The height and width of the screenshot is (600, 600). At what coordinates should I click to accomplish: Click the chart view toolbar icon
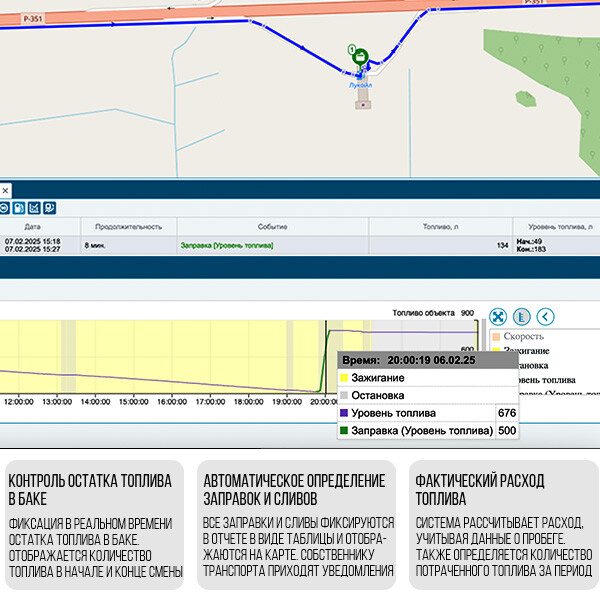coord(34,208)
